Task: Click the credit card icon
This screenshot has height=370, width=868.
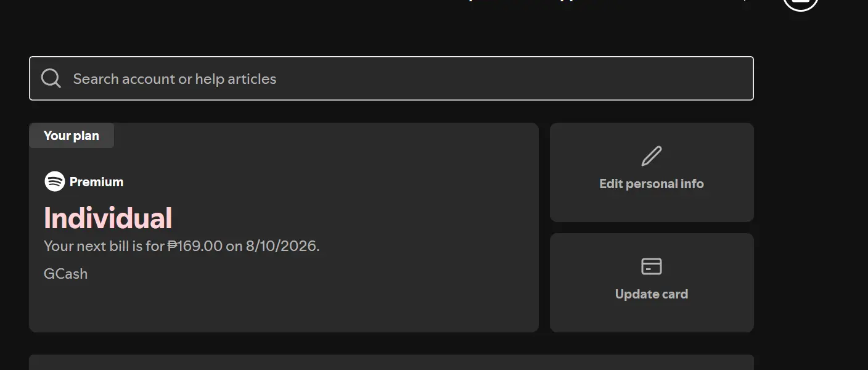Action: 652,266
